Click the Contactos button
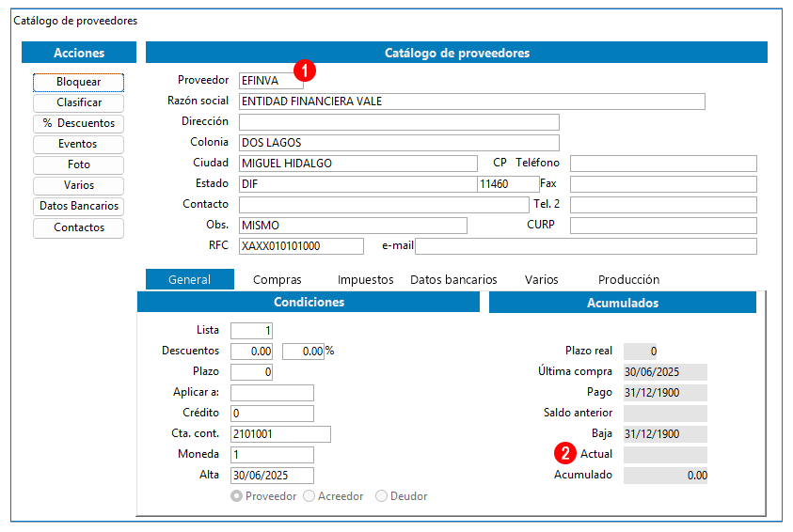This screenshot has width=793, height=532. point(78,227)
